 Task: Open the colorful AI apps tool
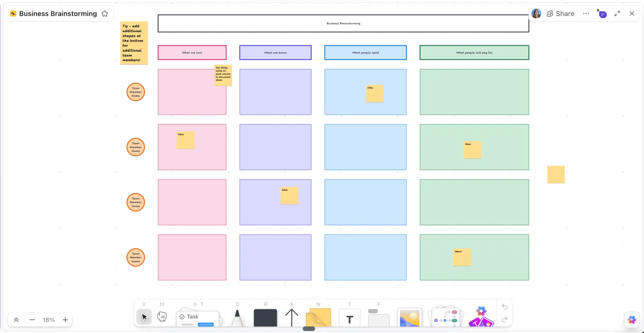481,316
